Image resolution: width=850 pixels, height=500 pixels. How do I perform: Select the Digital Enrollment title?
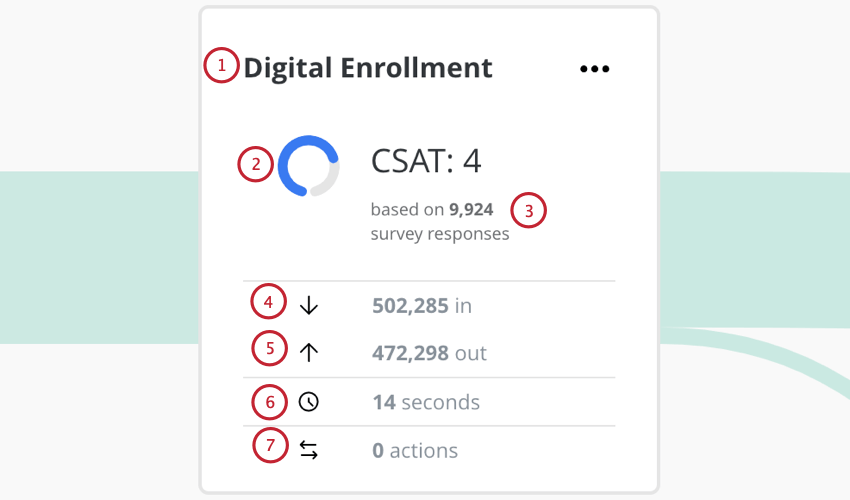(x=368, y=68)
